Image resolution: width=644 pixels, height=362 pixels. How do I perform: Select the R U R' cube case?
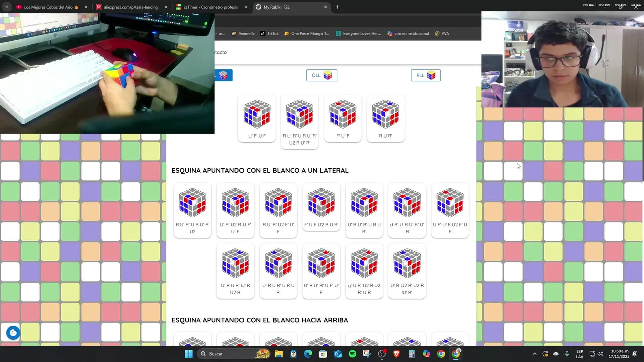coord(385,118)
